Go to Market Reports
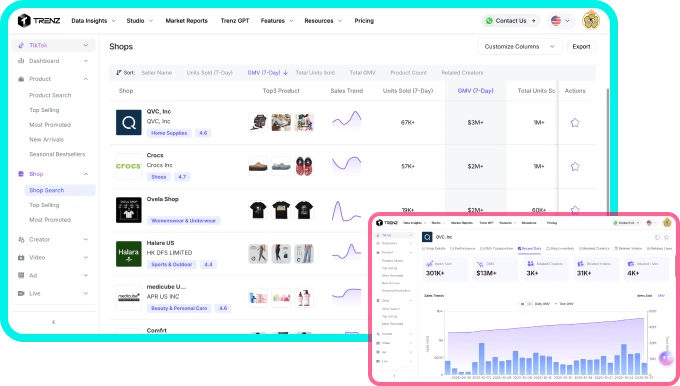Image resolution: width=680 pixels, height=386 pixels. point(186,21)
